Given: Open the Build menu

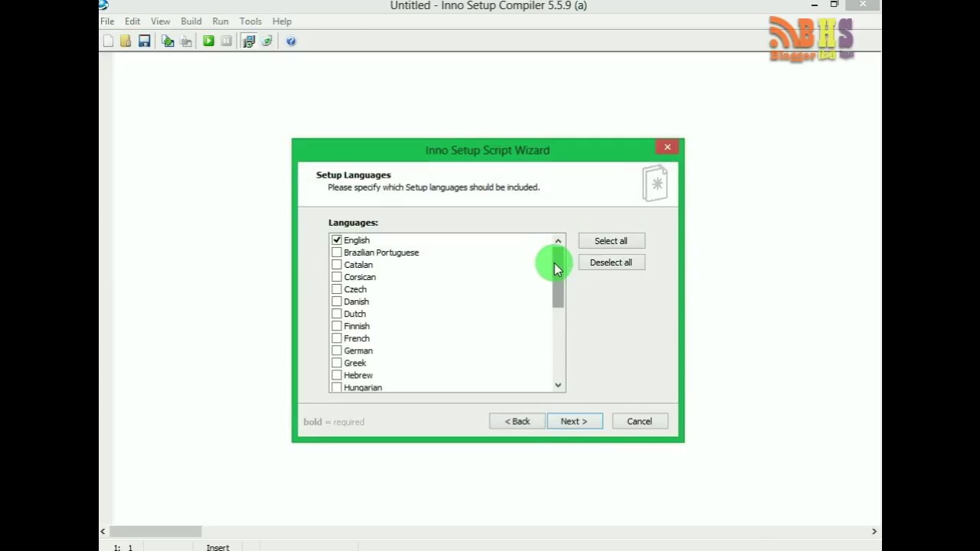Looking at the screenshot, I should click(191, 21).
